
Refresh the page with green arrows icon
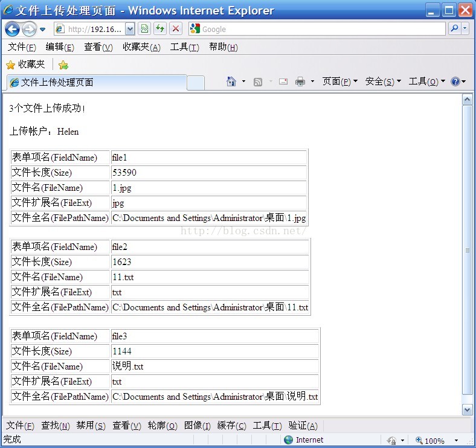tap(160, 29)
